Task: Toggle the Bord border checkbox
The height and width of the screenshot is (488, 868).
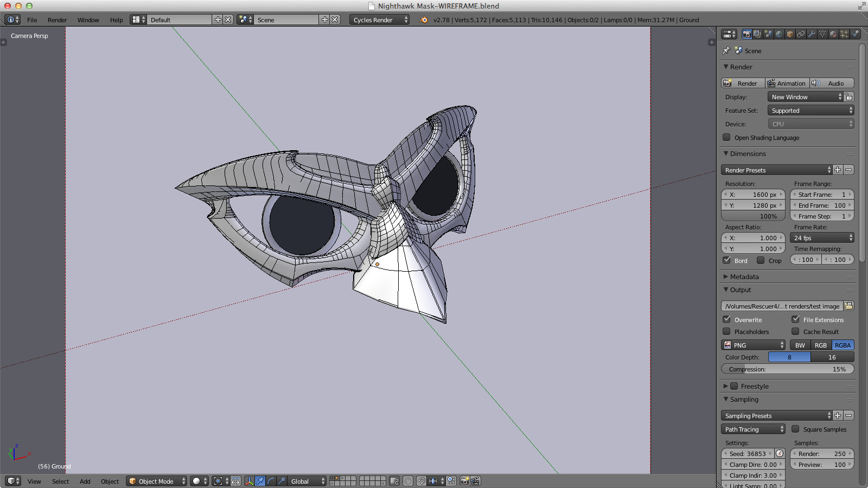Action: [x=726, y=260]
